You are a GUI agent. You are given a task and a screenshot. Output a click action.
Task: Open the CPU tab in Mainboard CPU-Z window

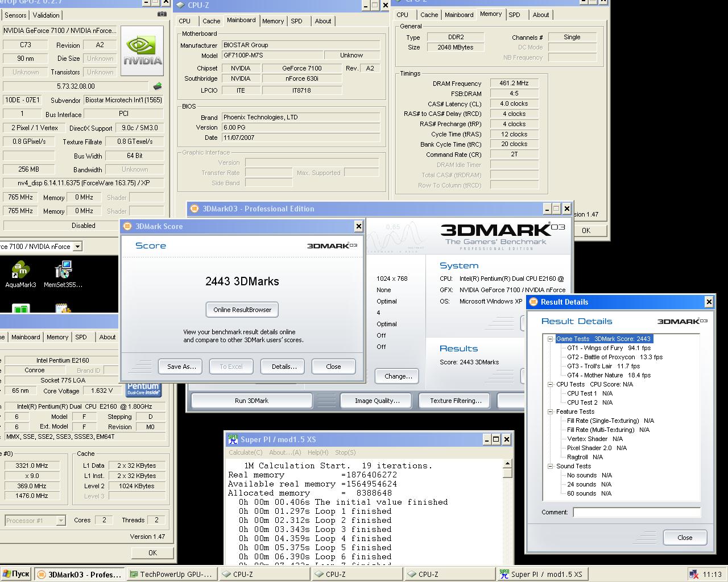coord(185,21)
